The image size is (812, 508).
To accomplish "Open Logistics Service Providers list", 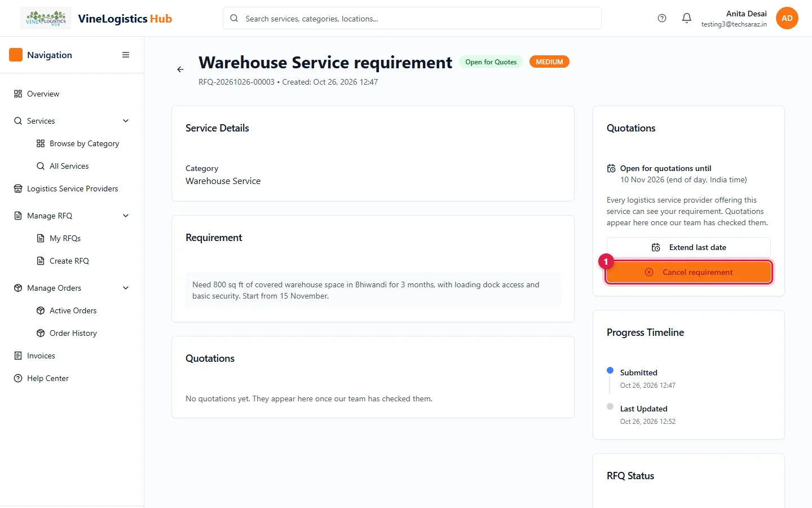I will pyautogui.click(x=72, y=189).
